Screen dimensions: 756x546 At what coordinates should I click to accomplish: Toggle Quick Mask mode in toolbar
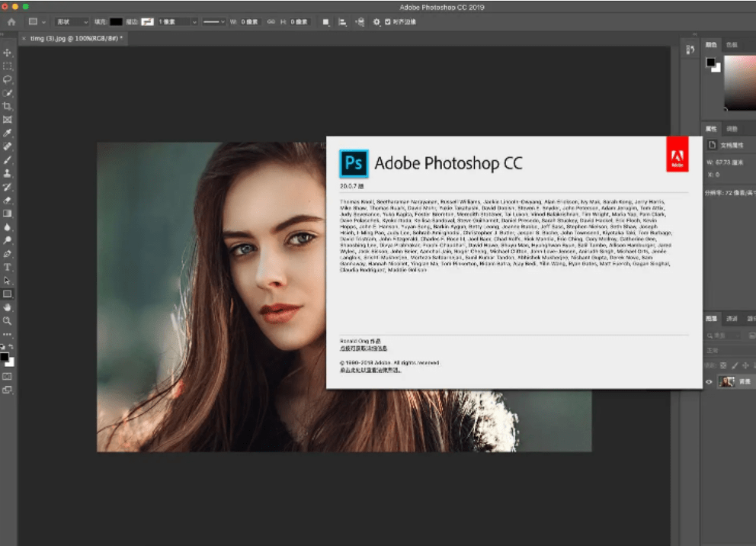(x=7, y=376)
